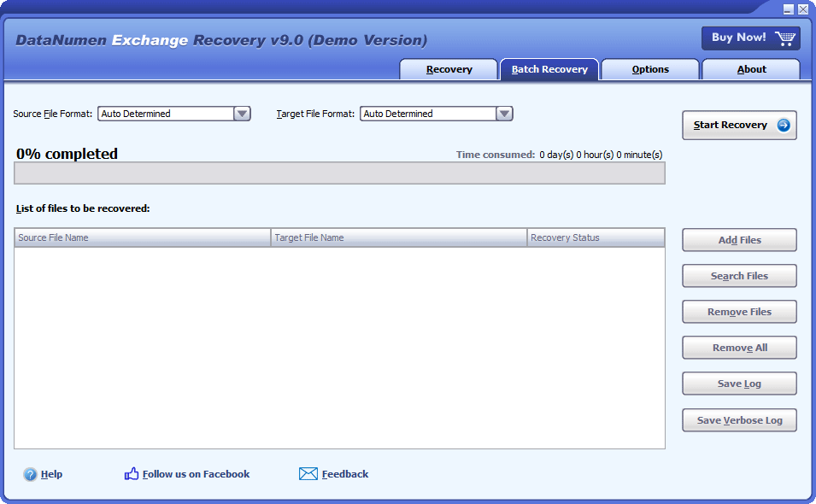Click the blue arrow icon on Start Recovery

click(784, 125)
